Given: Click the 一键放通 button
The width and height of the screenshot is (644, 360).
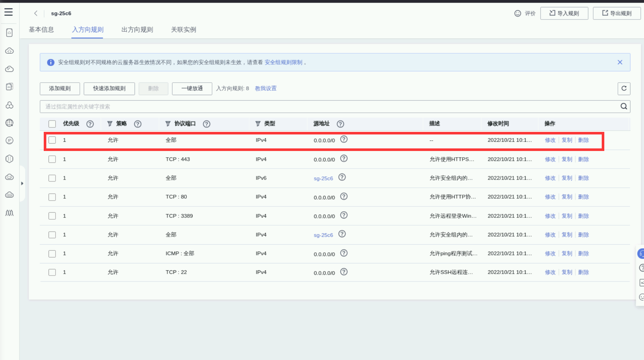Looking at the screenshot, I should tap(192, 89).
